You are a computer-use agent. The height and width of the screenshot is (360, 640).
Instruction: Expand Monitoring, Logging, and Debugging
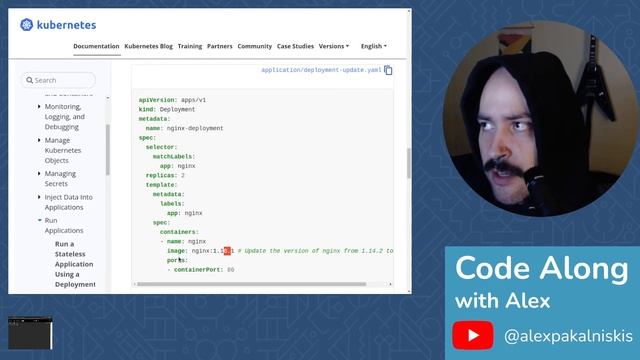39,107
